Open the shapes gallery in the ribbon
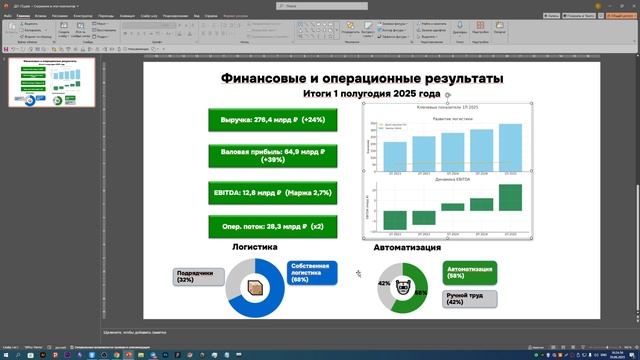 tap(318, 31)
